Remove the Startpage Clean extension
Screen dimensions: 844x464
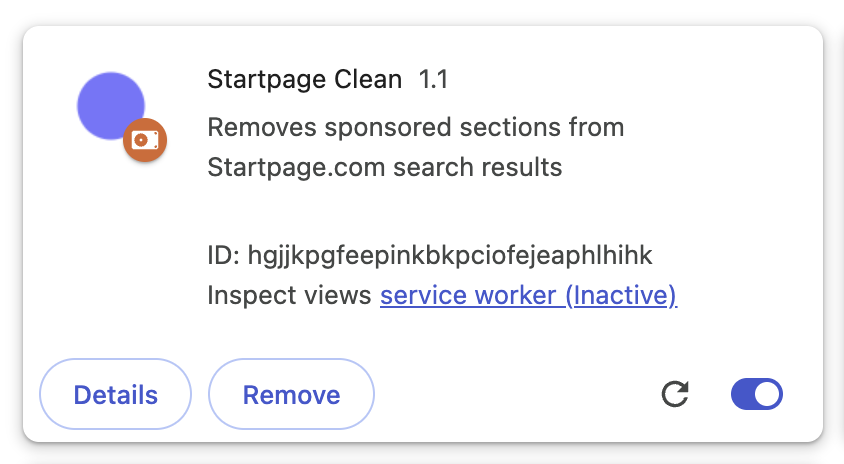pos(291,394)
